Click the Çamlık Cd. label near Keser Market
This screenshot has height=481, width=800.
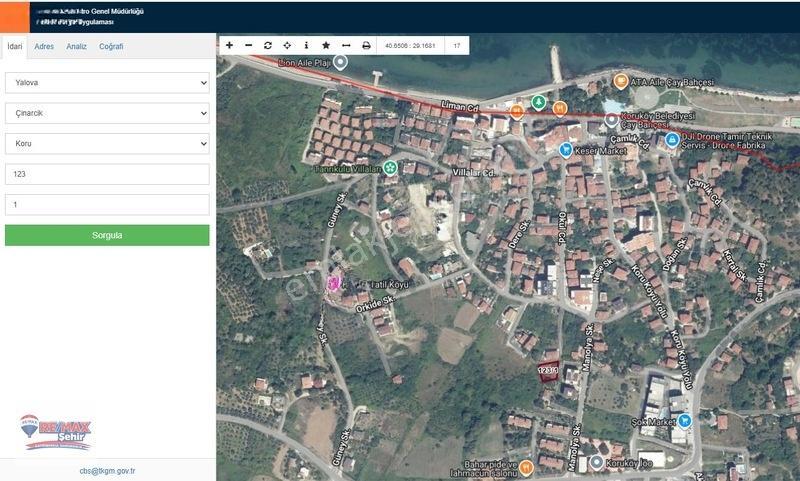pyautogui.click(x=630, y=142)
